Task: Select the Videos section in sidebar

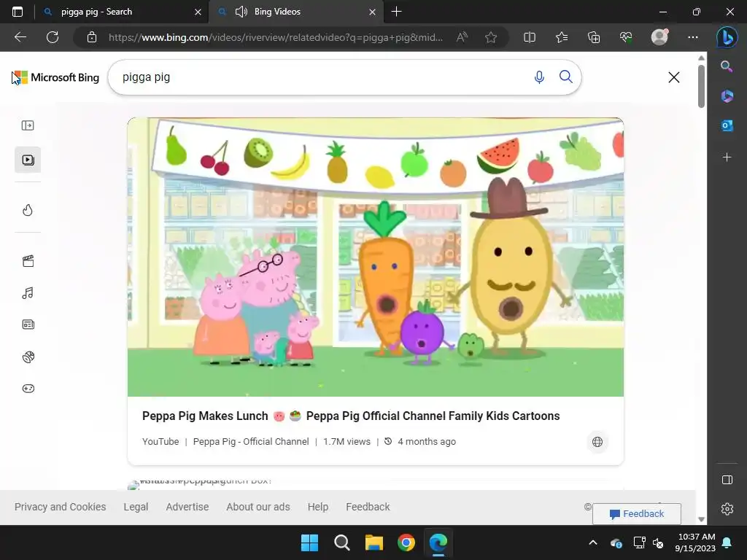Action: (28, 160)
